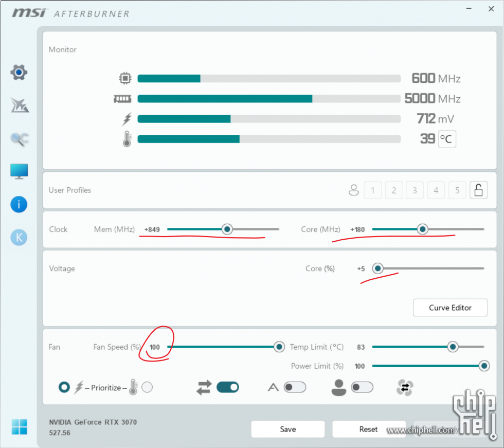This screenshot has width=504, height=448.
Task: Click the +180 core clock value
Action: 357,229
